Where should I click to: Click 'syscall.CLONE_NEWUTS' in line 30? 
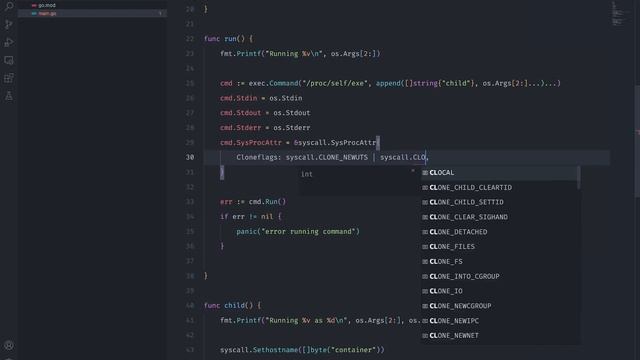tap(327, 157)
